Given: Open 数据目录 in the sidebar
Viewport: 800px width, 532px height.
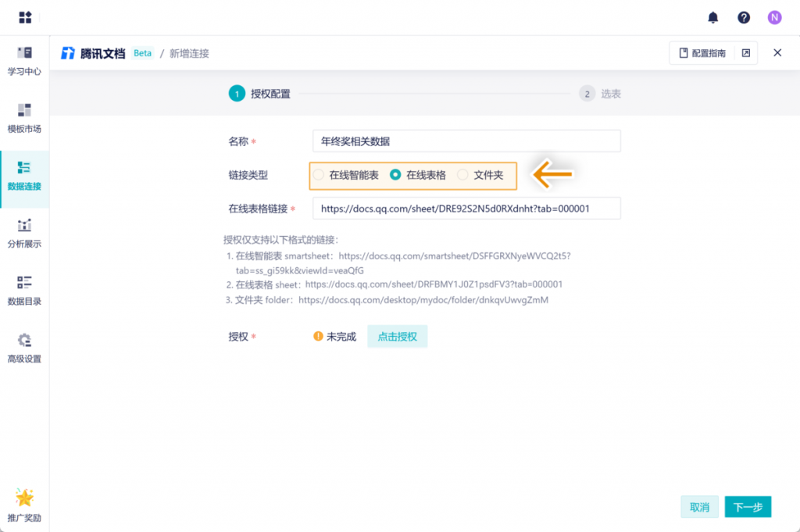Looking at the screenshot, I should pos(24,291).
